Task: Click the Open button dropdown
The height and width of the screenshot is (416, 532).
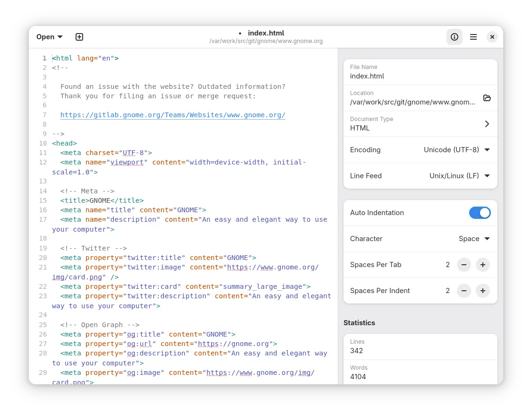Action: 49,37
